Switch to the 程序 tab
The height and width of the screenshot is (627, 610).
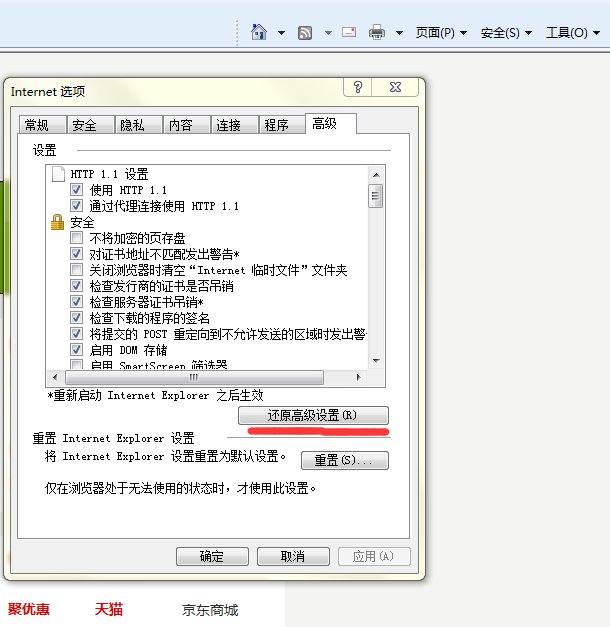(282, 125)
